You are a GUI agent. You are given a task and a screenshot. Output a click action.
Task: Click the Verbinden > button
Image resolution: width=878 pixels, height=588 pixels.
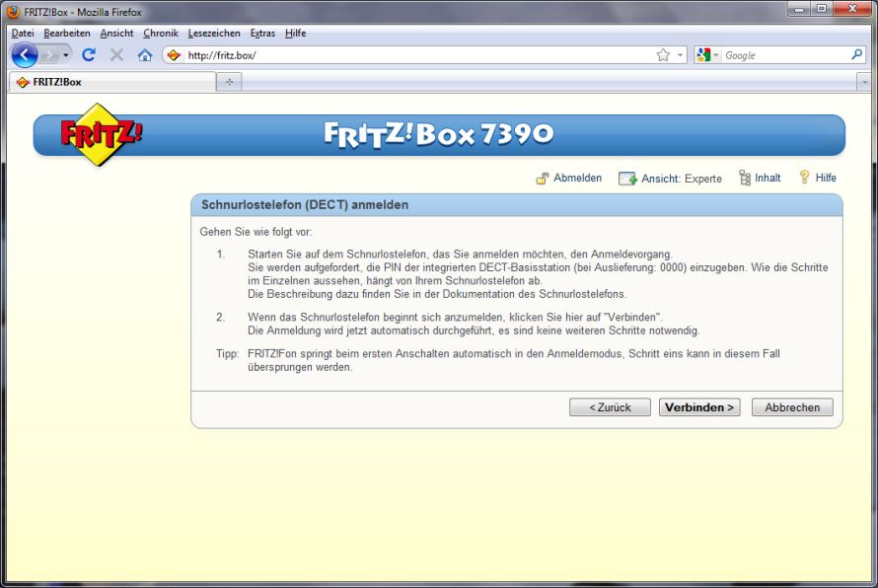click(699, 407)
